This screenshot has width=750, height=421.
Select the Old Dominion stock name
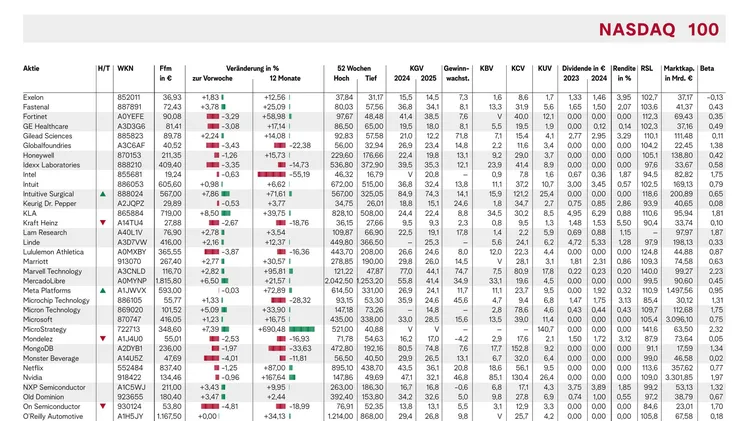tap(43, 397)
